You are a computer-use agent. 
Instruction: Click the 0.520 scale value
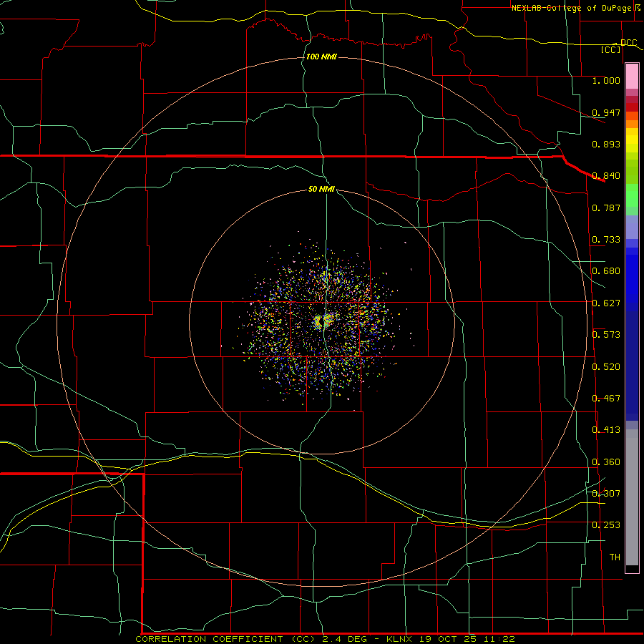click(606, 367)
